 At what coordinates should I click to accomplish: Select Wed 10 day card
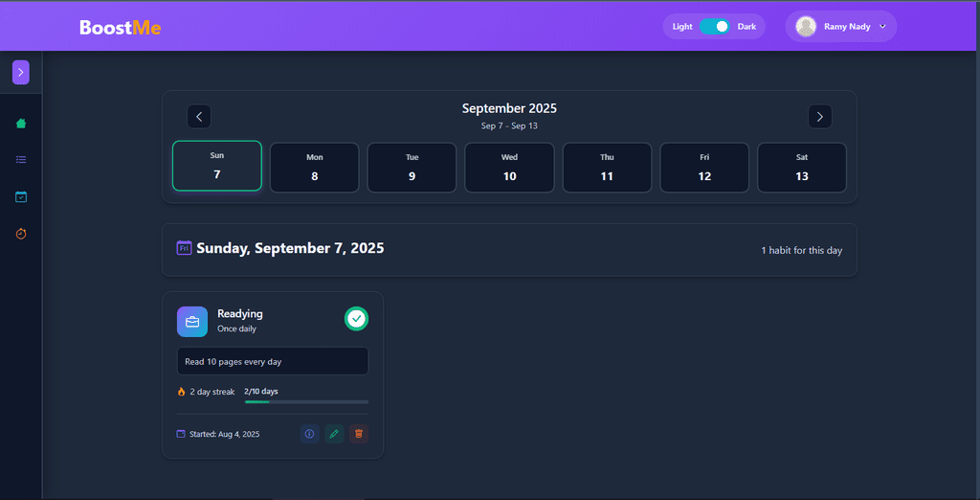pos(509,168)
